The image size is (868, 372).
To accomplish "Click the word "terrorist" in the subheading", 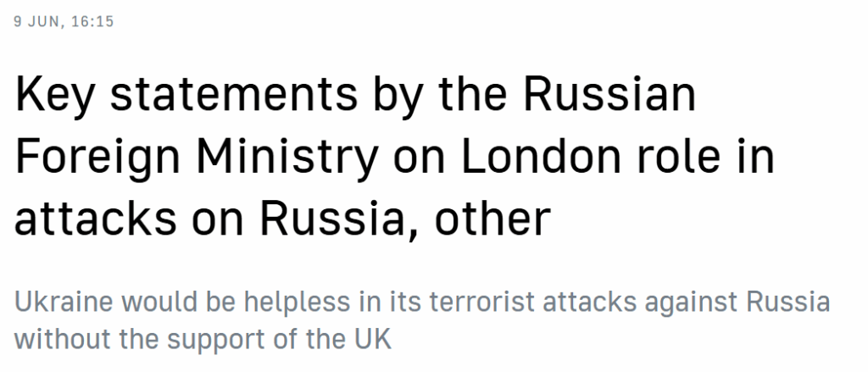I will (x=481, y=302).
